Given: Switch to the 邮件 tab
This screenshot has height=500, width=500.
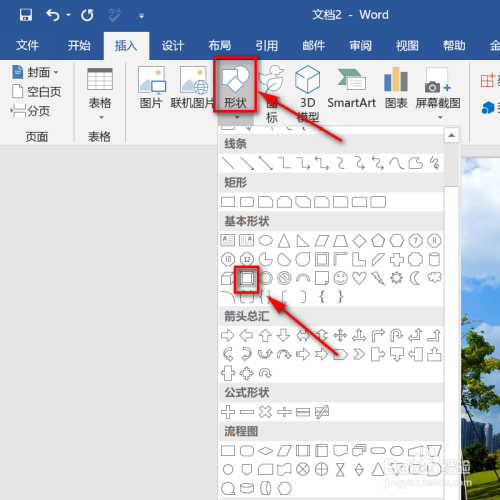Looking at the screenshot, I should (x=314, y=45).
